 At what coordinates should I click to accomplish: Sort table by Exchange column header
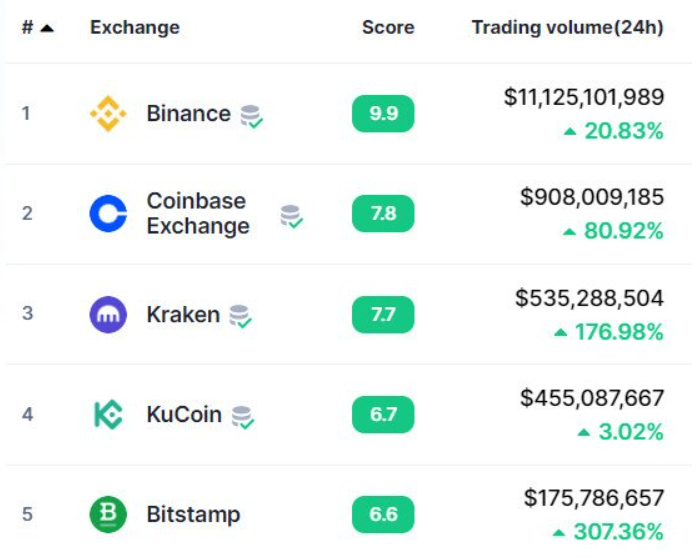(135, 28)
